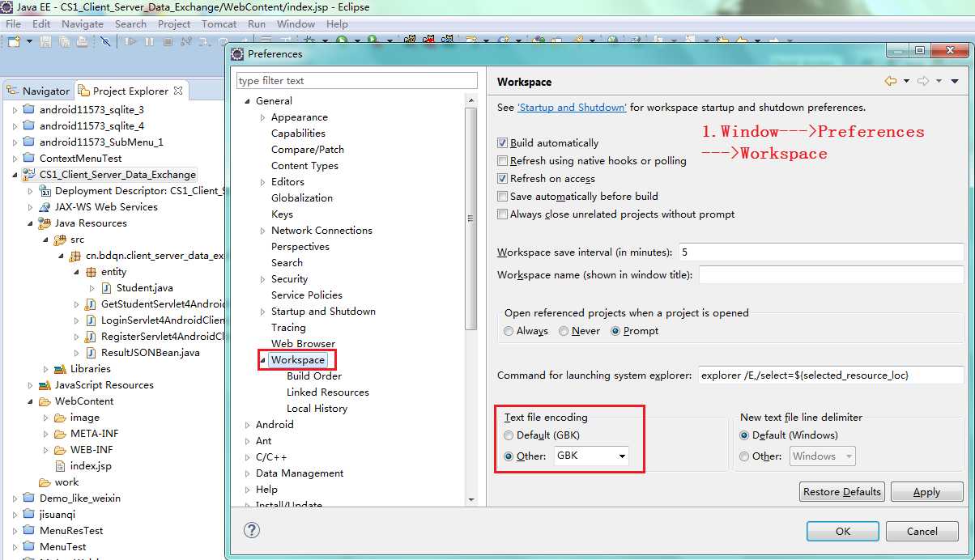Viewport: 975px width, 560px height.
Task: Click the Workspace save interval field
Action: click(821, 252)
